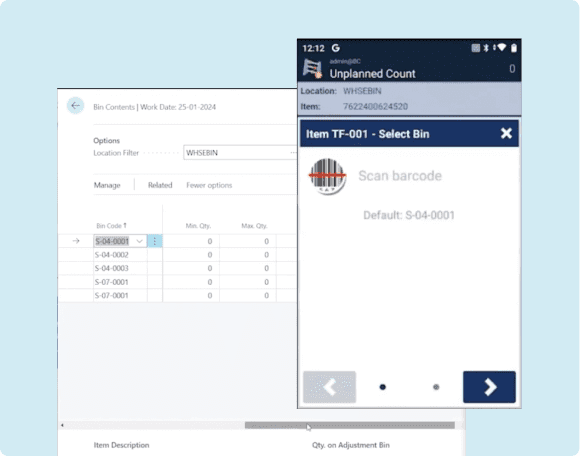Select the S-04-0003 bin row
This screenshot has width=580, height=456.
(x=178, y=268)
